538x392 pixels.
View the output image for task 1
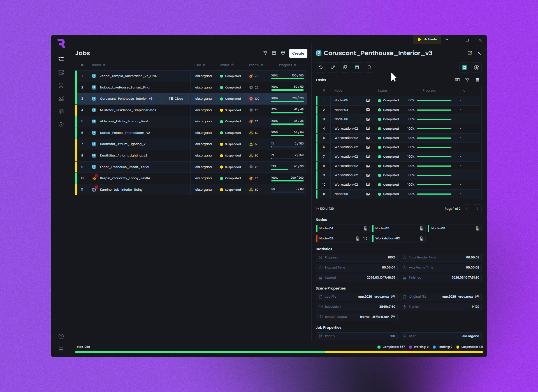click(368, 101)
